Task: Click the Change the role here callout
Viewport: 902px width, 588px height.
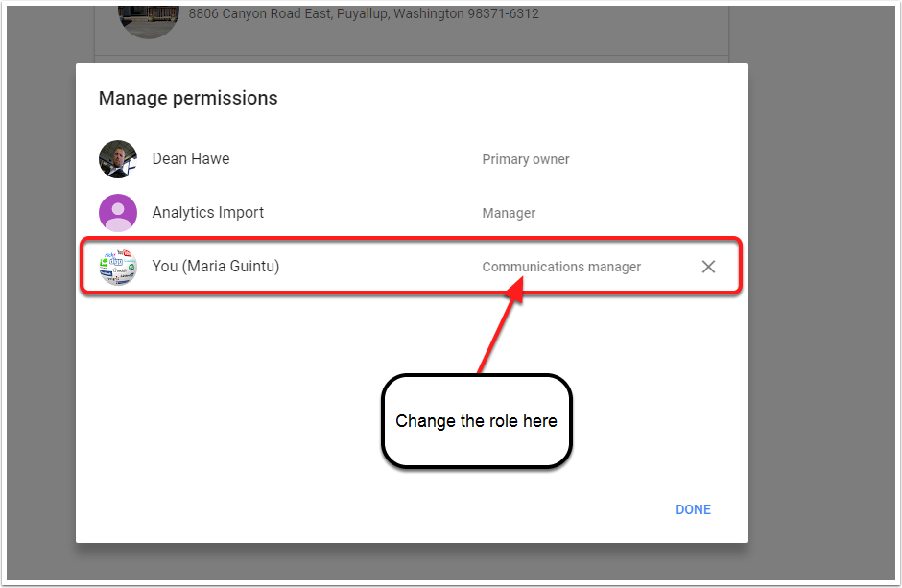Action: [476, 421]
